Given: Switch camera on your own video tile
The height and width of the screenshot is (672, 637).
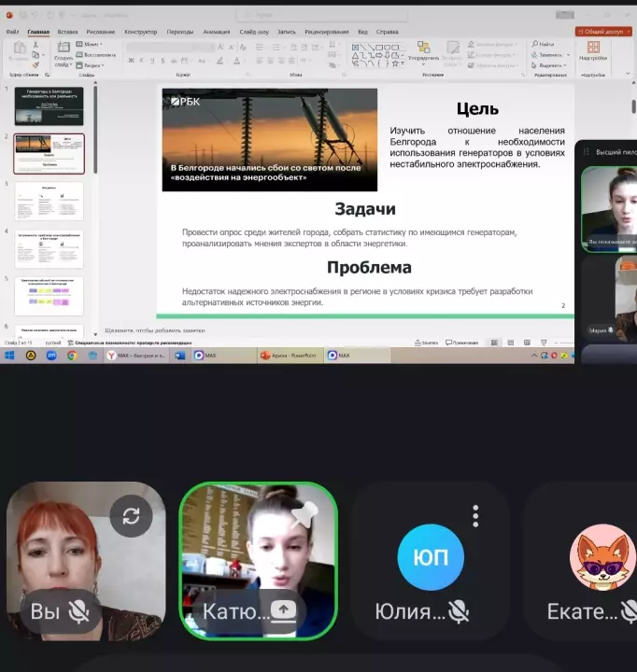Looking at the screenshot, I should click(x=131, y=516).
